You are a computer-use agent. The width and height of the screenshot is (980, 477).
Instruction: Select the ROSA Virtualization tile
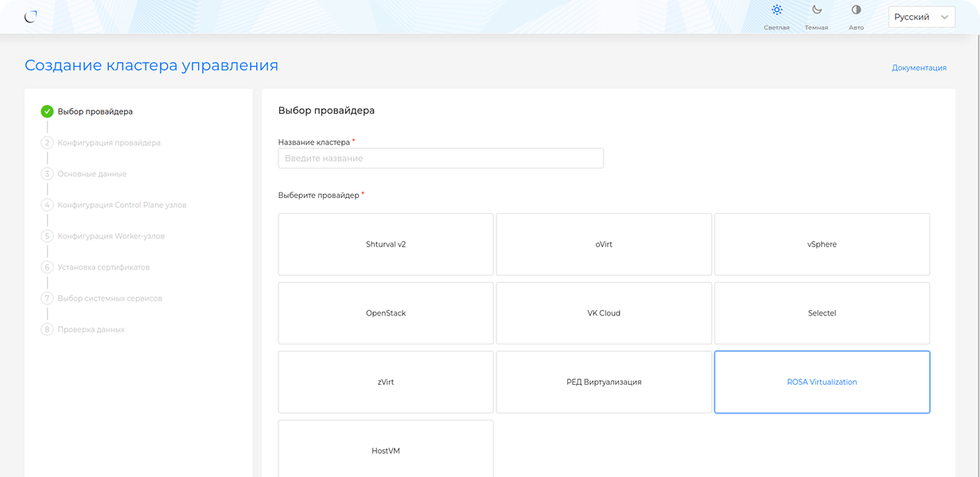(x=822, y=382)
